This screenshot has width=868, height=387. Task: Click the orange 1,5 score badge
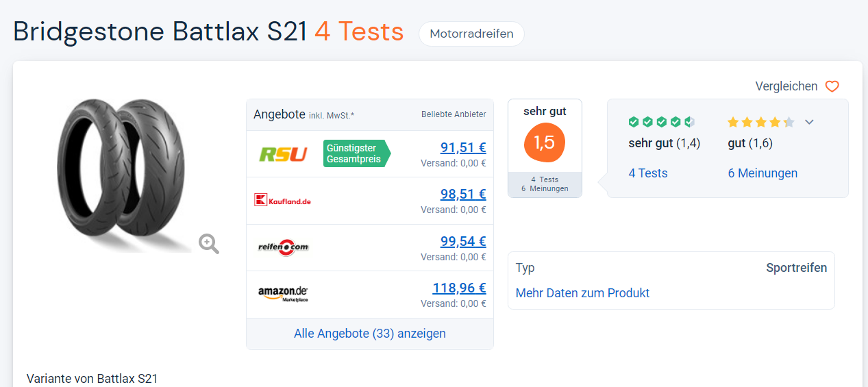click(545, 142)
